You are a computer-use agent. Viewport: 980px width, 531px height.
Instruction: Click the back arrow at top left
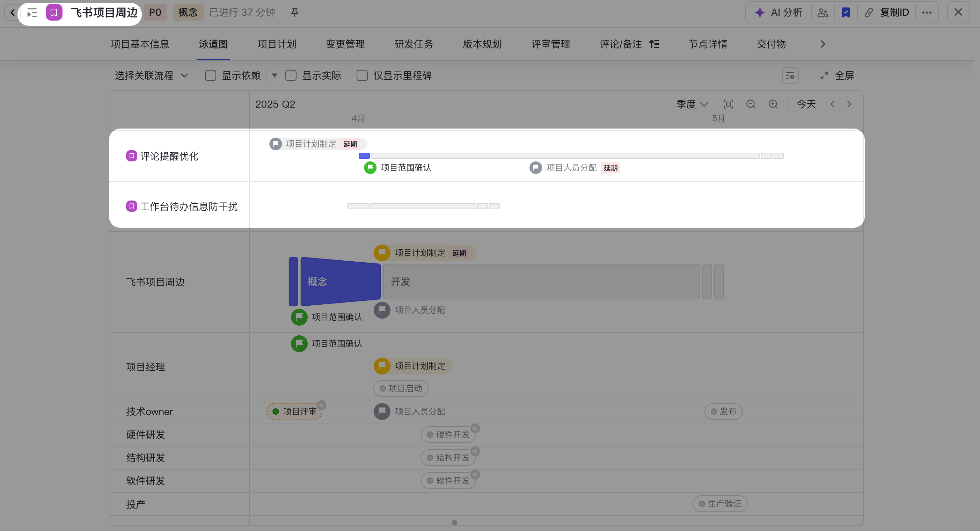click(x=13, y=13)
